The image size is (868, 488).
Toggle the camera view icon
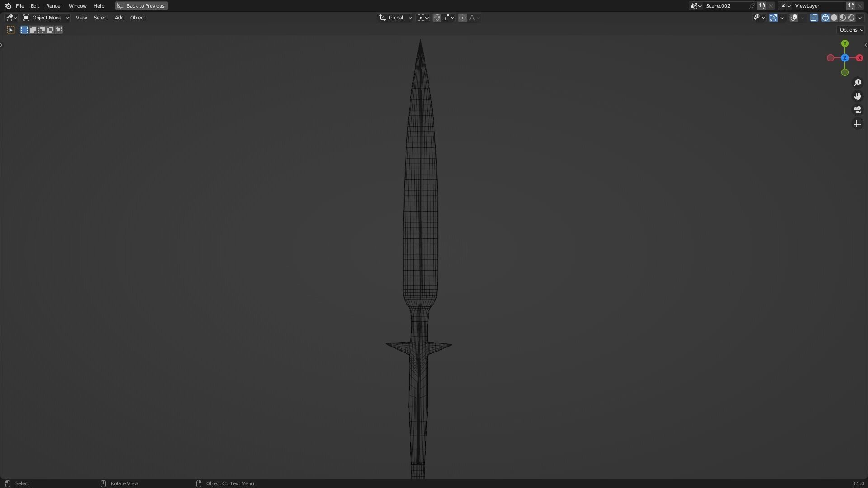pyautogui.click(x=858, y=110)
